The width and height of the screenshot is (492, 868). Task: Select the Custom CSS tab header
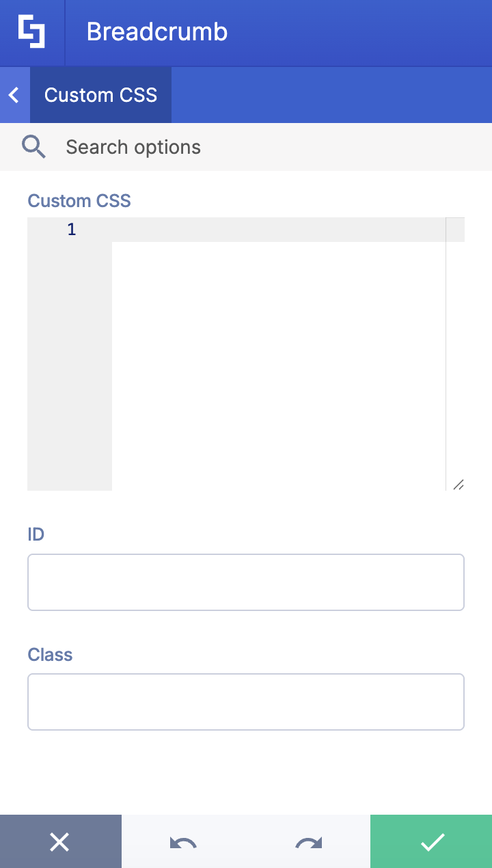tap(100, 95)
